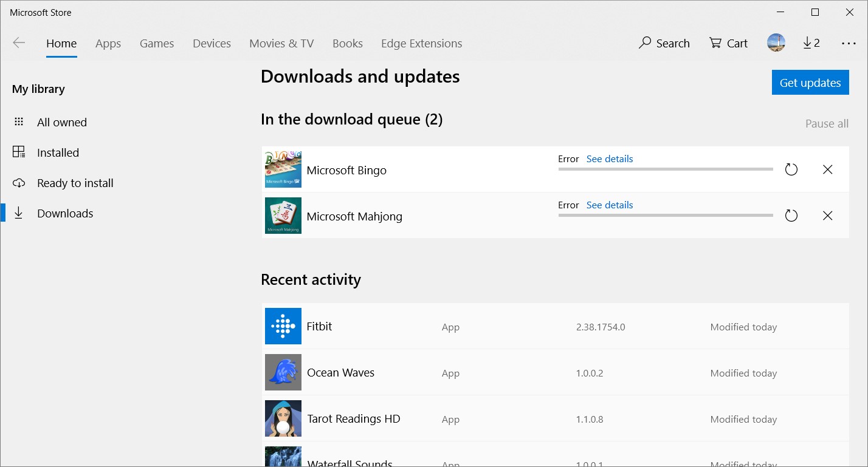Open the Devices tab
Viewport: 868px width, 467px height.
[212, 43]
